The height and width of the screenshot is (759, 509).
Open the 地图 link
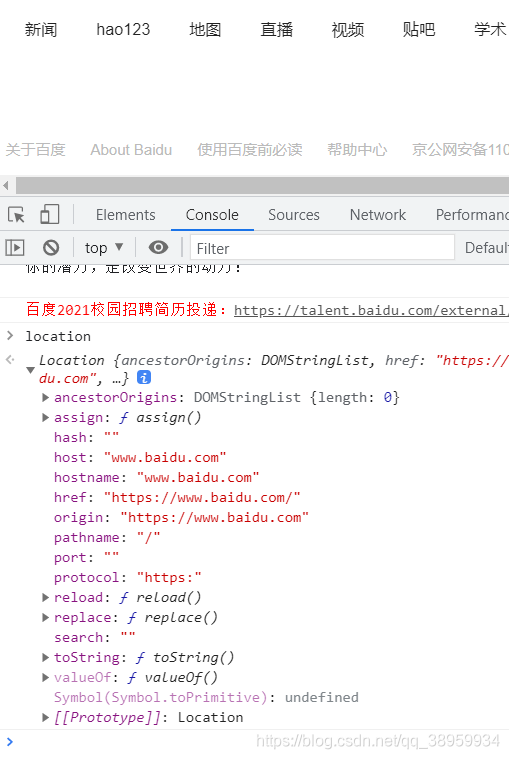[205, 30]
